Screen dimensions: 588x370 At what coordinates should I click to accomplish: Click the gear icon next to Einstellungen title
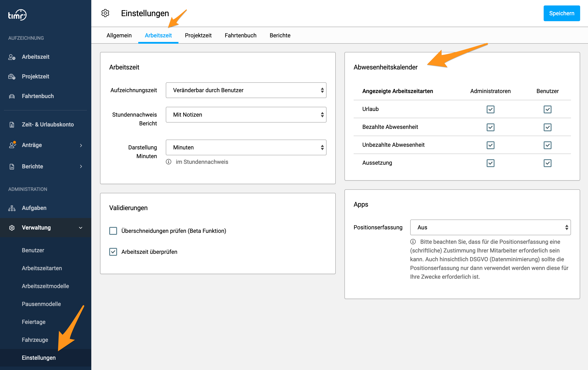pyautogui.click(x=105, y=13)
